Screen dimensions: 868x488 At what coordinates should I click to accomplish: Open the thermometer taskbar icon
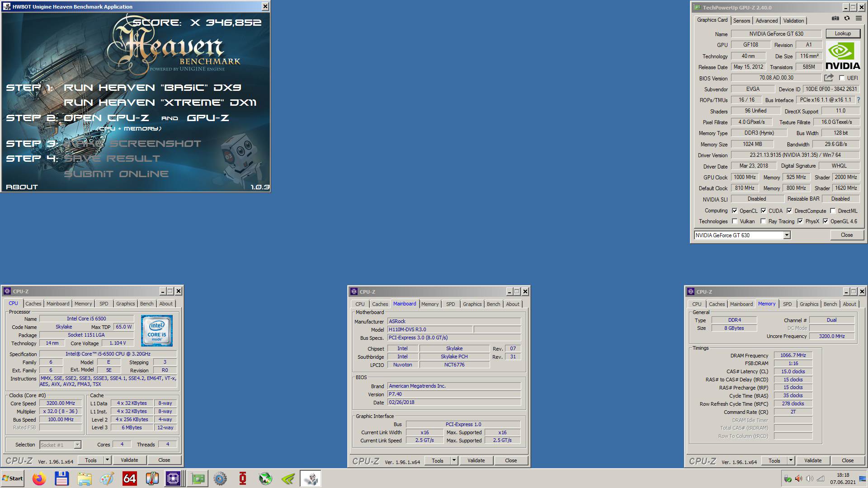pos(152,479)
